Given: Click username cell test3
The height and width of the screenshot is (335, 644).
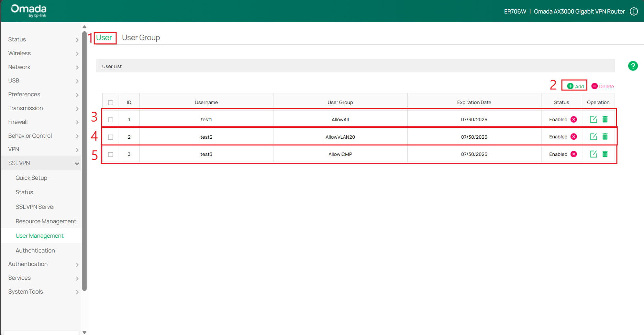Looking at the screenshot, I should tap(206, 154).
